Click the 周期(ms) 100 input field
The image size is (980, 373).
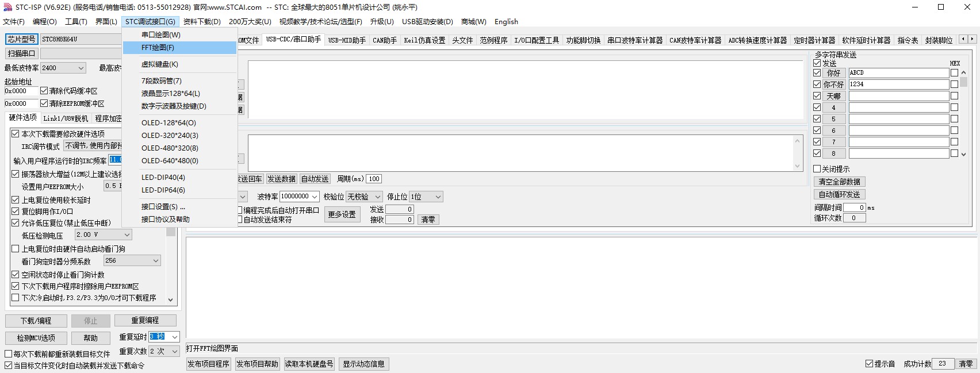[374, 179]
